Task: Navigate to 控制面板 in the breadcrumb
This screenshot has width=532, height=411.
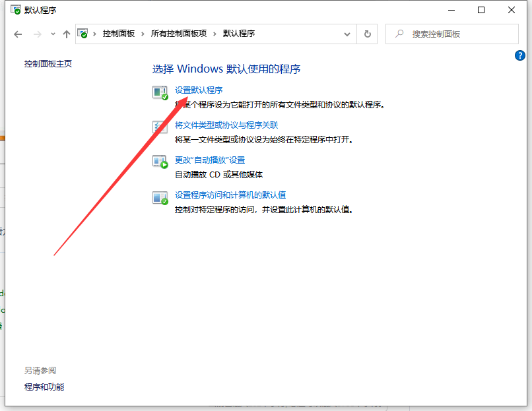Action: 119,34
